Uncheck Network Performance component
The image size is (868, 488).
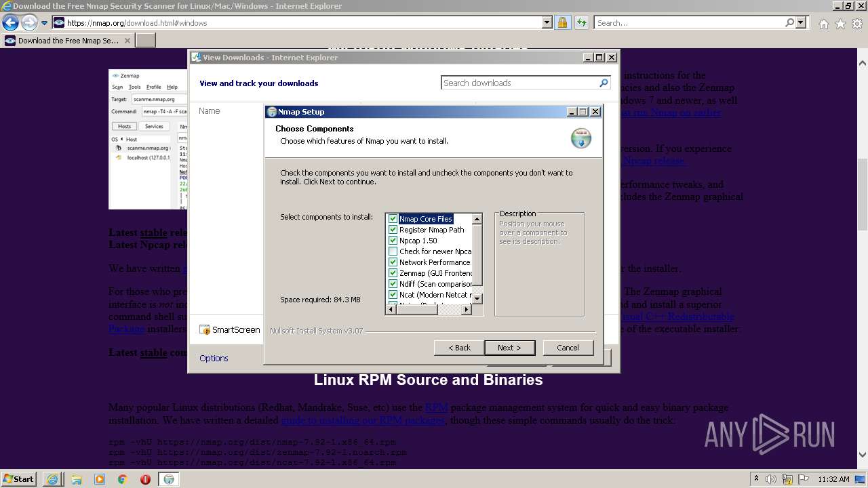(393, 262)
